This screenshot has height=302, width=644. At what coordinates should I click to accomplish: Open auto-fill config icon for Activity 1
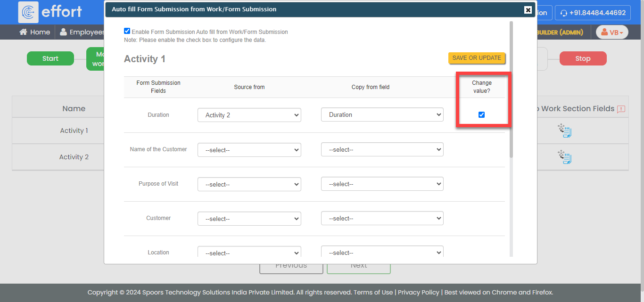coord(564,131)
